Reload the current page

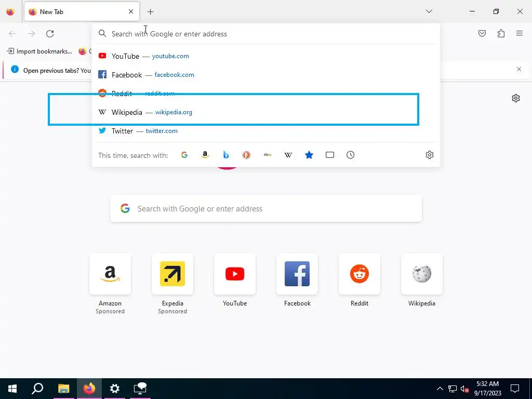pyautogui.click(x=50, y=34)
